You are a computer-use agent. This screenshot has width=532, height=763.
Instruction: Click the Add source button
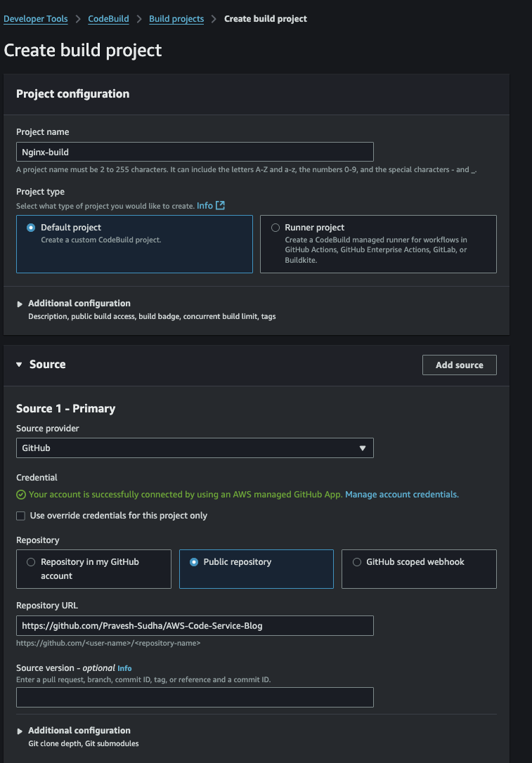pos(460,365)
